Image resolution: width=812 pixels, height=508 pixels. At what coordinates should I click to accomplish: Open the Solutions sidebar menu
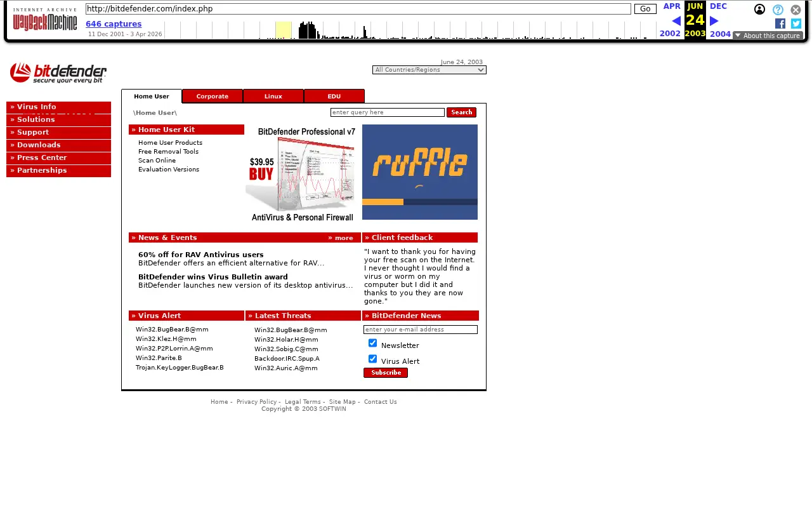point(58,120)
